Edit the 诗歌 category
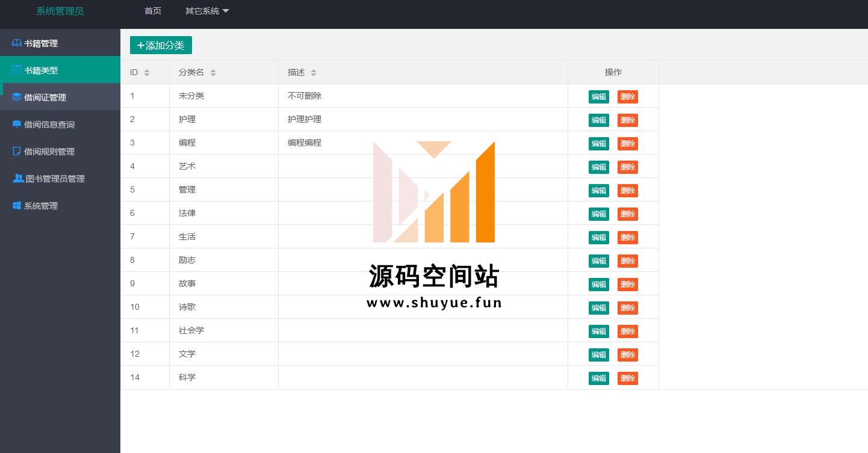Image resolution: width=868 pixels, height=453 pixels. click(x=598, y=308)
